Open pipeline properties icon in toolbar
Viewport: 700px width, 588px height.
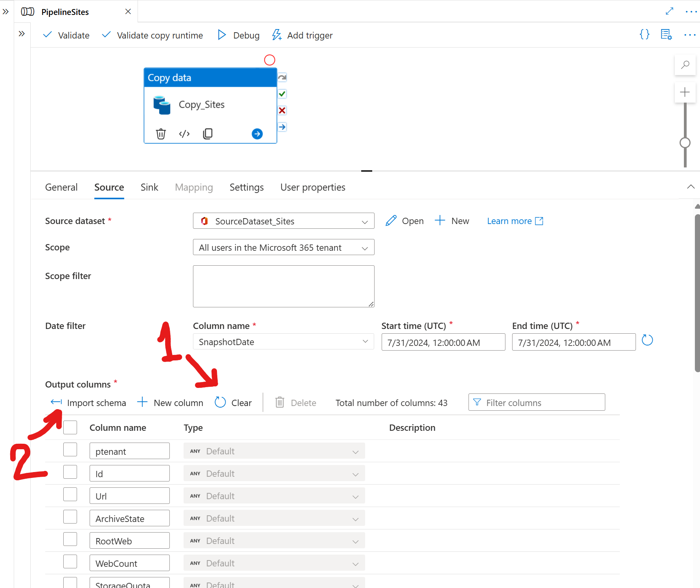point(666,35)
